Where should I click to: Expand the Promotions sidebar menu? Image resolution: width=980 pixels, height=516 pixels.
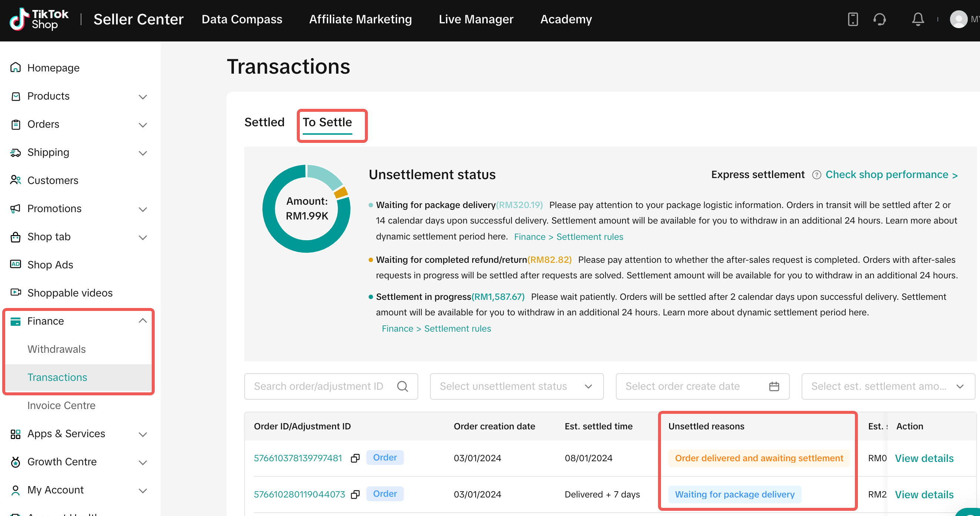142,209
